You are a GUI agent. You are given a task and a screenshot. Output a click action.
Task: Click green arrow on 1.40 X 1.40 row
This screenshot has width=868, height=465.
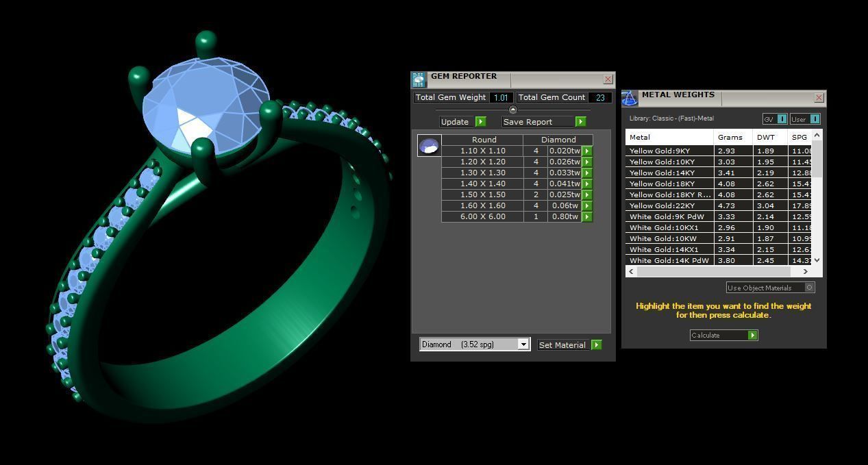click(x=587, y=184)
